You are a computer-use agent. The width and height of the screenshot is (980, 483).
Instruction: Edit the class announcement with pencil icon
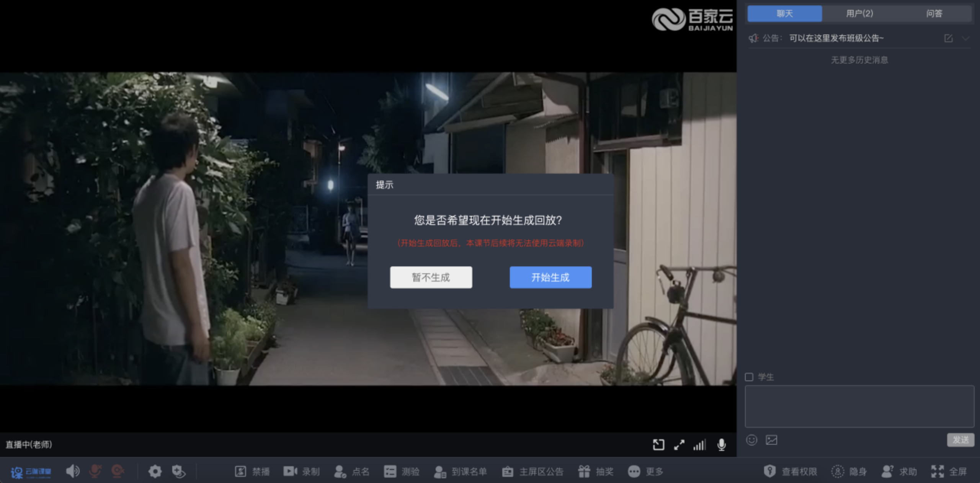(x=949, y=38)
